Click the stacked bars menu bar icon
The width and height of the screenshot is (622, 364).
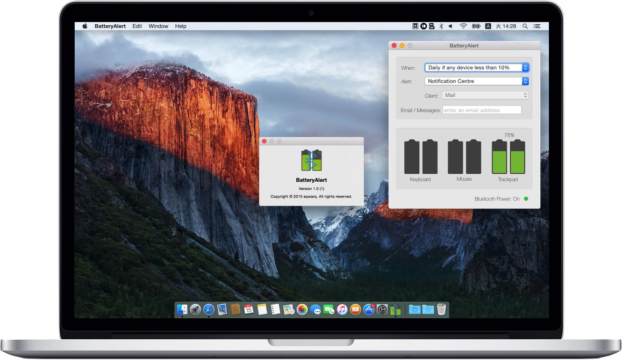(x=432, y=26)
